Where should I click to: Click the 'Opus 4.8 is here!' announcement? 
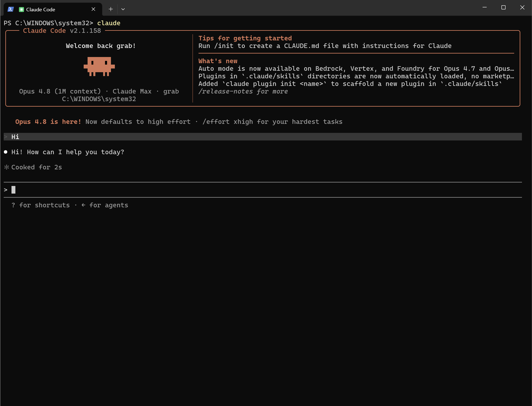pyautogui.click(x=48, y=122)
